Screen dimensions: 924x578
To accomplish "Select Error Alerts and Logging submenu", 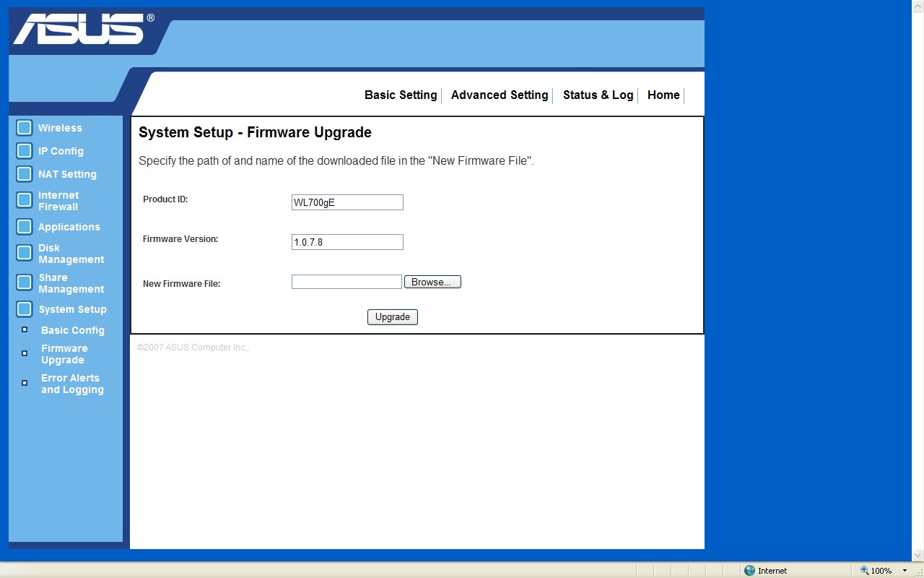I will (72, 384).
